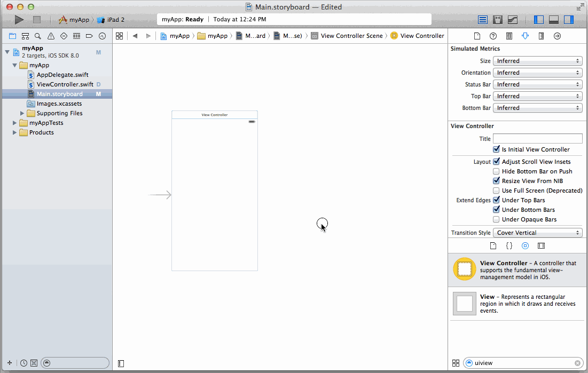Viewport: 588px width, 373px height.
Task: Switch to the Standard editor
Action: pos(483,20)
